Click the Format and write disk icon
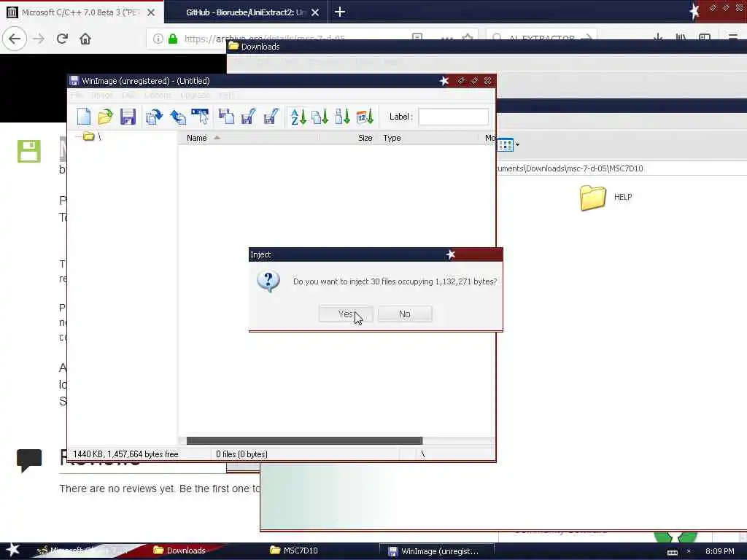The height and width of the screenshot is (560, 747). pos(271,117)
